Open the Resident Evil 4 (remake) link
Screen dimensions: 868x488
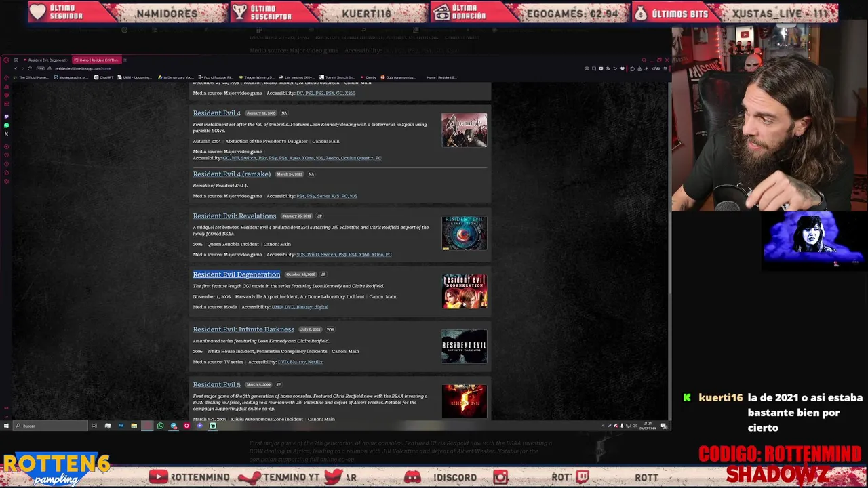(x=231, y=174)
